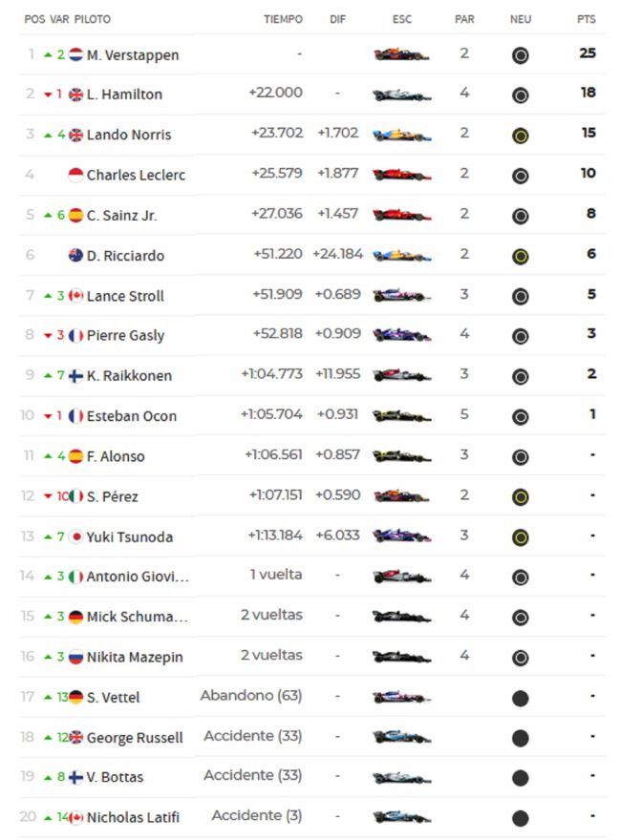620x840 pixels.
Task: Click Lando Norris's yellow tyre icon
Action: pyautogui.click(x=520, y=136)
